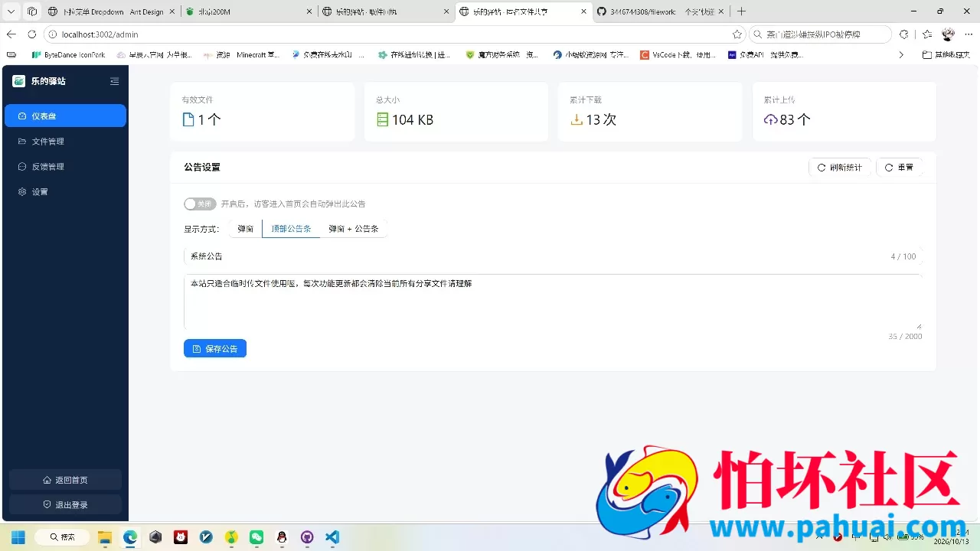Click the 重置 button
980x551 pixels.
click(899, 168)
